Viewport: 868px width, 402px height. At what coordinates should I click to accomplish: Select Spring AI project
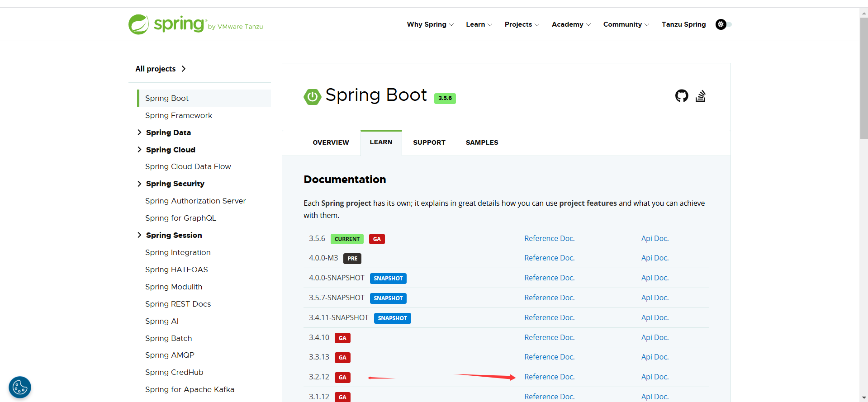(161, 321)
